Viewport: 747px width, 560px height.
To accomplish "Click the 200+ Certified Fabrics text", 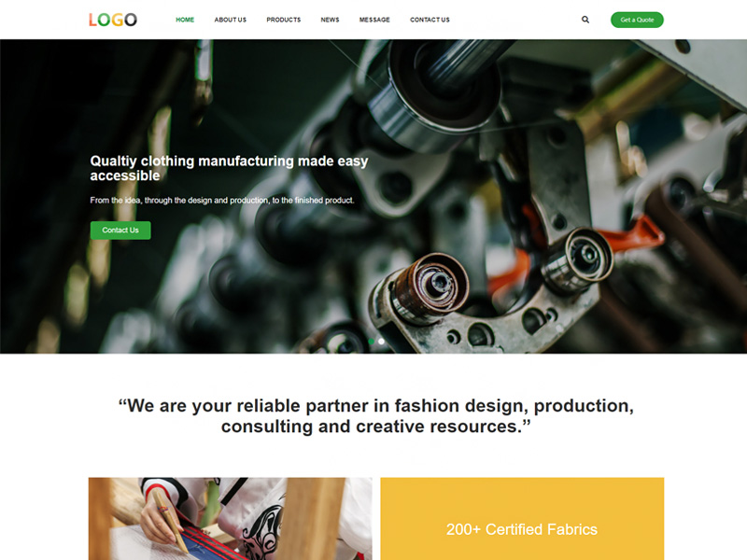I will 522,529.
